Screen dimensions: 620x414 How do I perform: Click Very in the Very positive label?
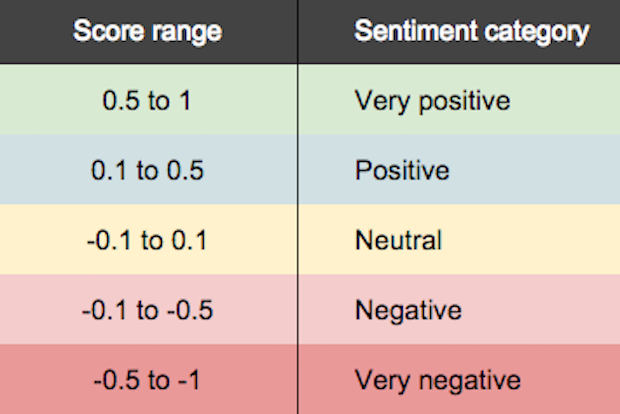click(x=376, y=101)
